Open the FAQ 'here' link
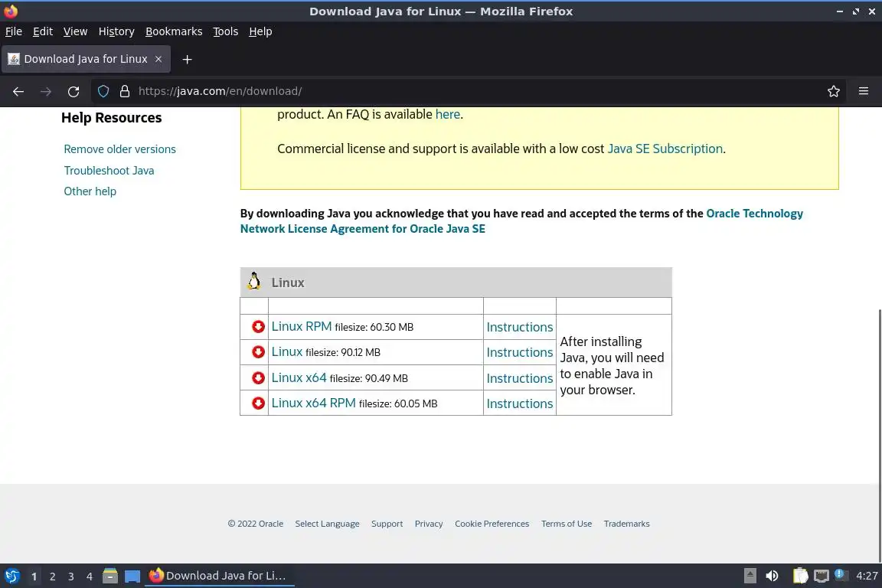 click(x=448, y=114)
